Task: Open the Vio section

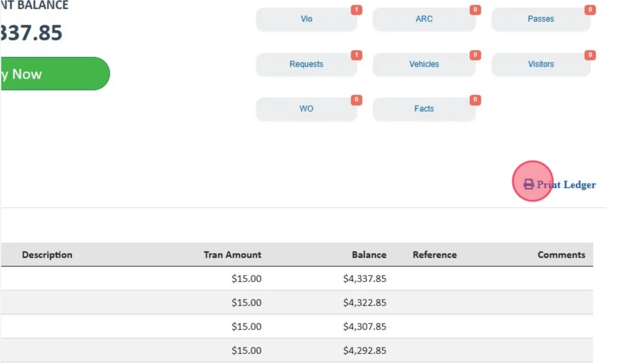Action: (x=306, y=19)
